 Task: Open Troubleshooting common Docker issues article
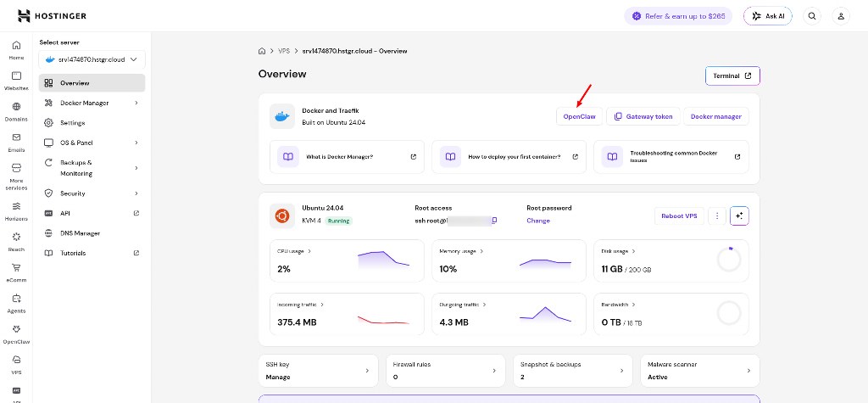tap(671, 157)
